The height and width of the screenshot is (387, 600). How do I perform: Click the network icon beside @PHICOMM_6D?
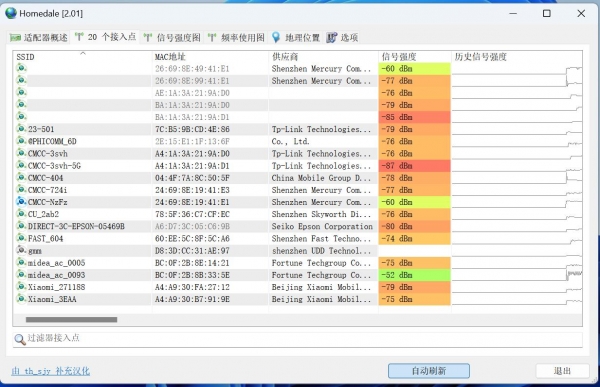point(21,141)
